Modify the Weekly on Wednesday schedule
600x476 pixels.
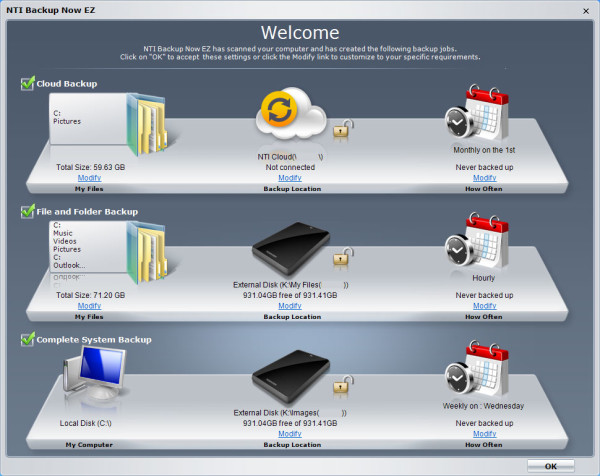point(484,434)
